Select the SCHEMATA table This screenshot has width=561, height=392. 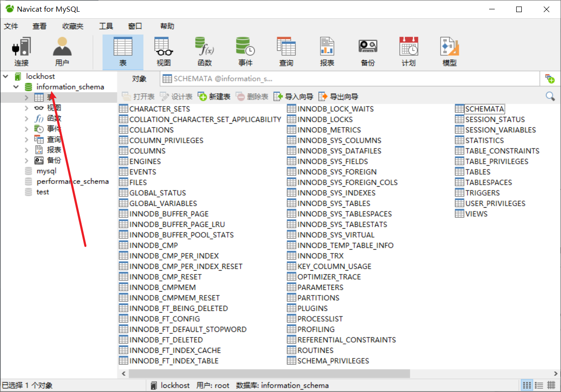coord(485,109)
